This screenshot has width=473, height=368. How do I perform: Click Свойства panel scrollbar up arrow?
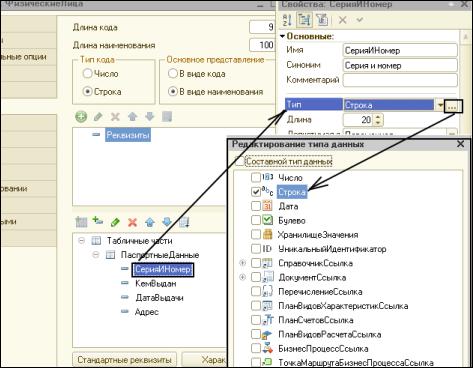tap(466, 37)
